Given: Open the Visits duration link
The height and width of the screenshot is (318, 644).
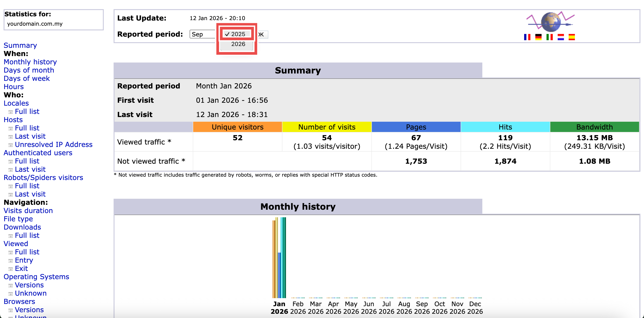Looking at the screenshot, I should 28,211.
